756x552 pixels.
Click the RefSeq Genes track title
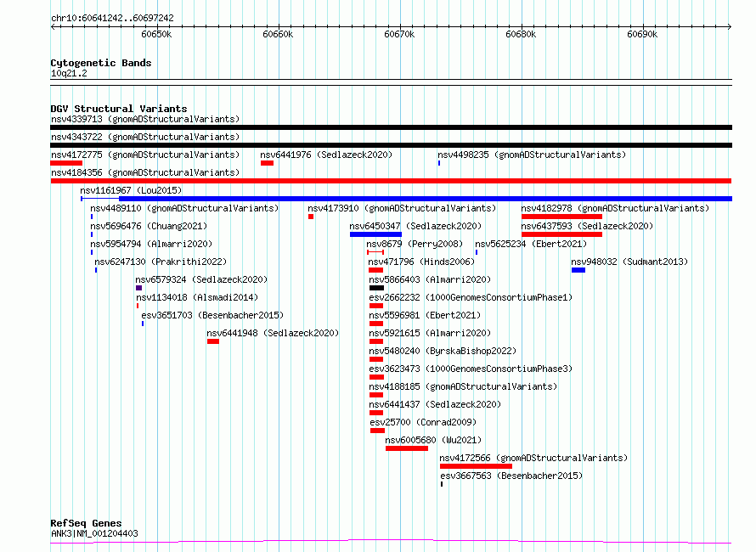pos(87,523)
